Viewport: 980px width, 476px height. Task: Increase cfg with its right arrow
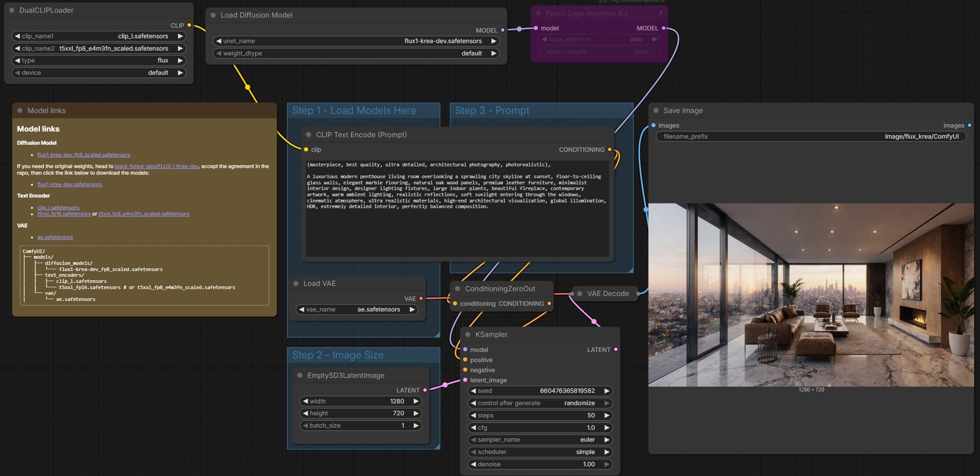pos(607,428)
